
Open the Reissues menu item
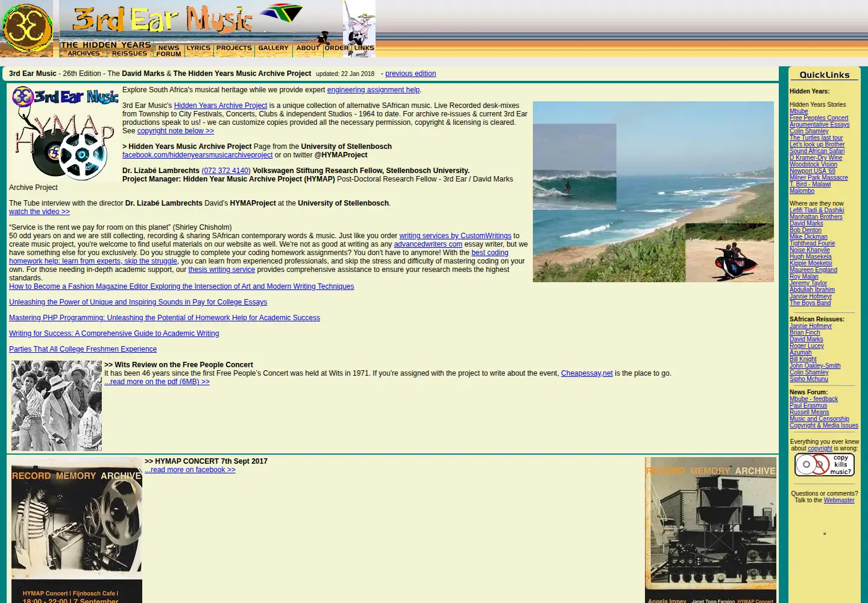[130, 54]
